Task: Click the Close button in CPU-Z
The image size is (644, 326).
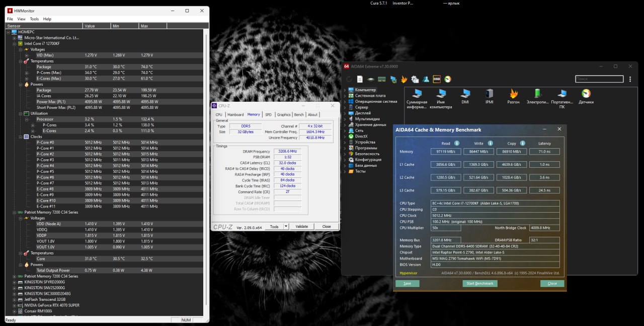Action: pyautogui.click(x=327, y=227)
